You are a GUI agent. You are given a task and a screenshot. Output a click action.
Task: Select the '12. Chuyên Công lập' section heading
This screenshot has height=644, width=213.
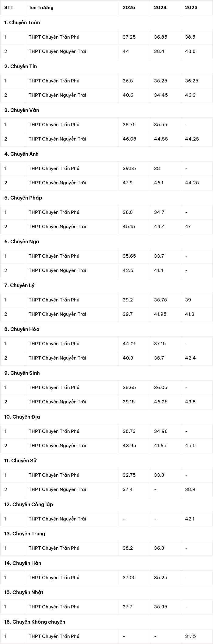pos(29,504)
